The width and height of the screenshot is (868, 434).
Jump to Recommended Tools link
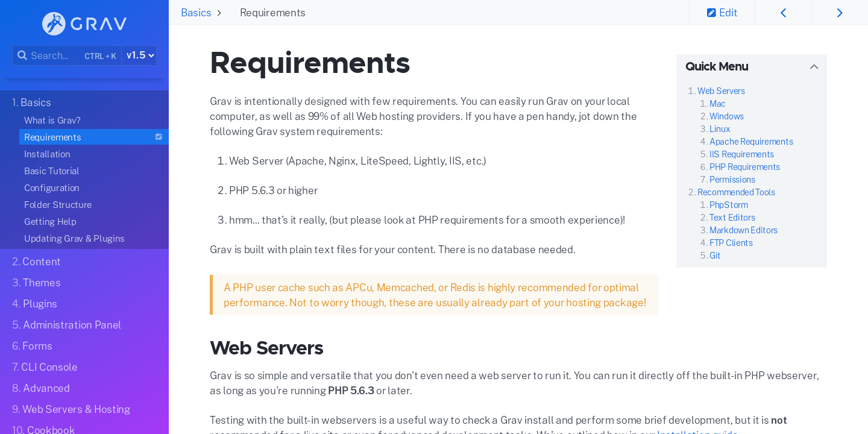pyautogui.click(x=736, y=192)
